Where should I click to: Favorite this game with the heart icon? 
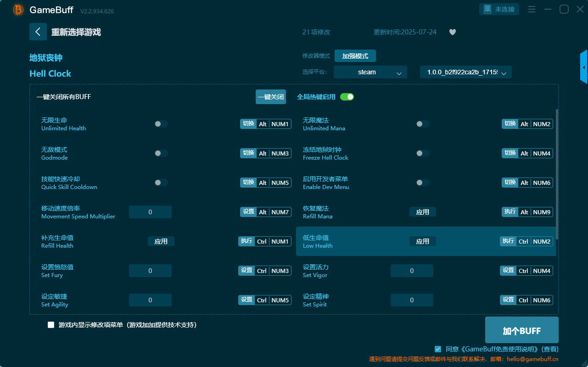(x=453, y=32)
